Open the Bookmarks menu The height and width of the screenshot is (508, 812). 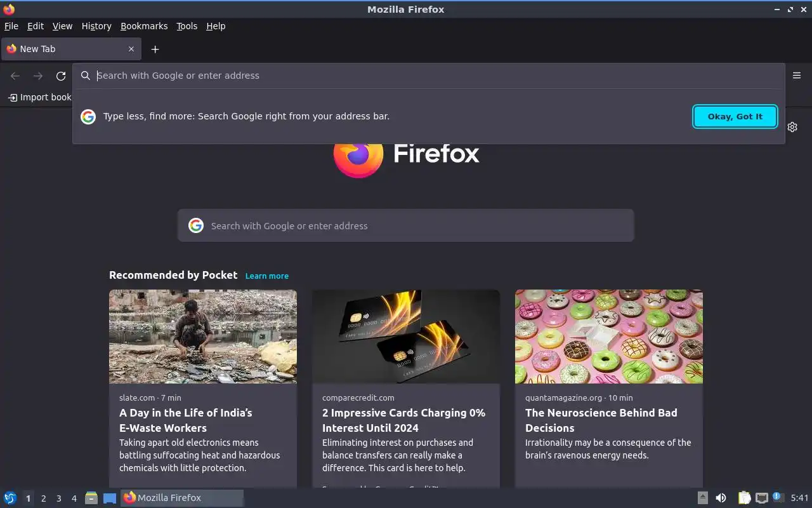point(144,26)
